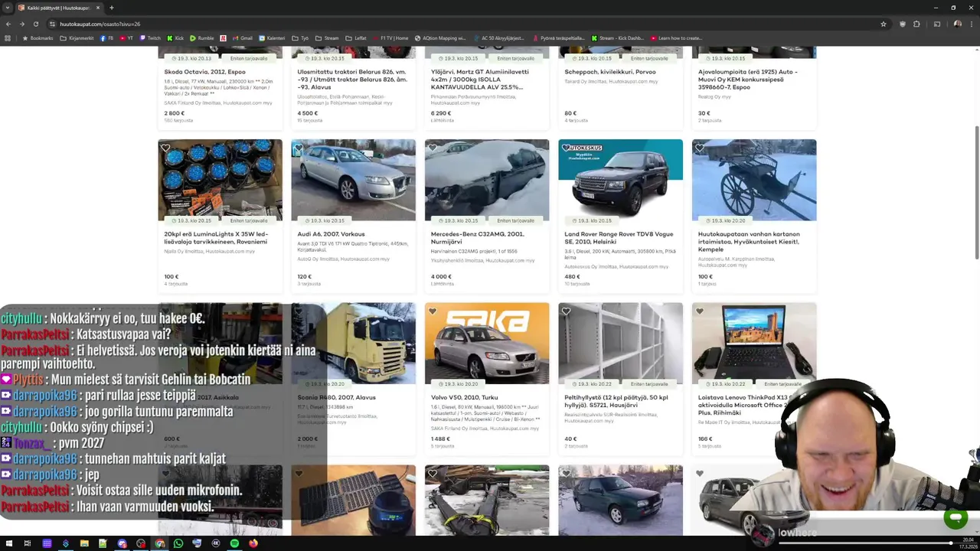Viewport: 980px width, 551px height.
Task: Click the LuminaLights LED lights thumbnail
Action: click(220, 179)
